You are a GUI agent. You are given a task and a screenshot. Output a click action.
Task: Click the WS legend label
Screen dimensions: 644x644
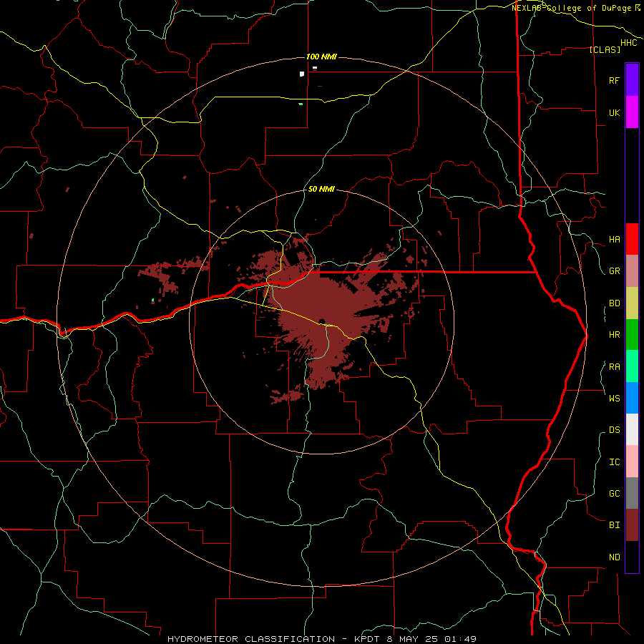coord(614,398)
